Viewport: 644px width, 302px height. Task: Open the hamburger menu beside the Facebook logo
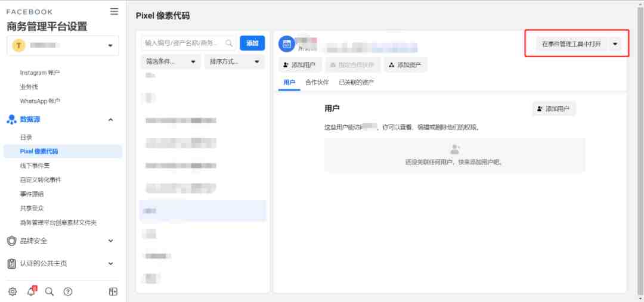[x=114, y=11]
